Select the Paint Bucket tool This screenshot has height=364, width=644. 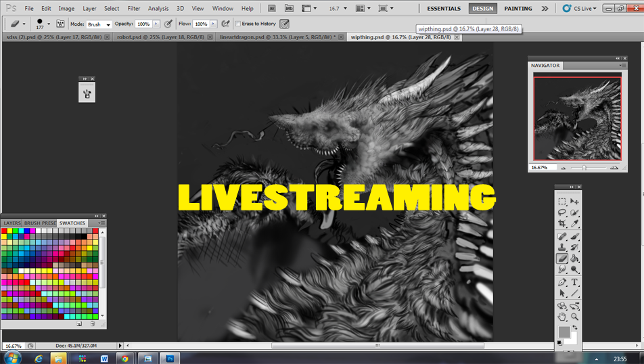574,258
